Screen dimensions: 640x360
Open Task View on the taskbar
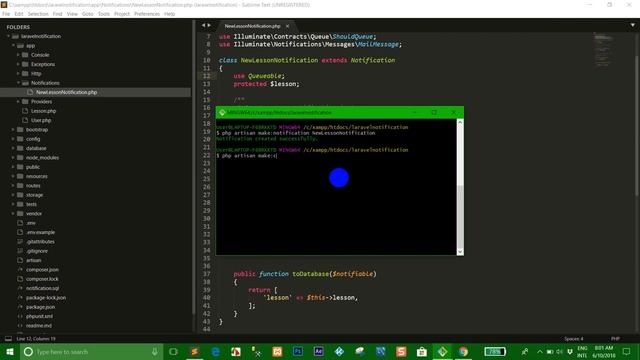pos(173,351)
